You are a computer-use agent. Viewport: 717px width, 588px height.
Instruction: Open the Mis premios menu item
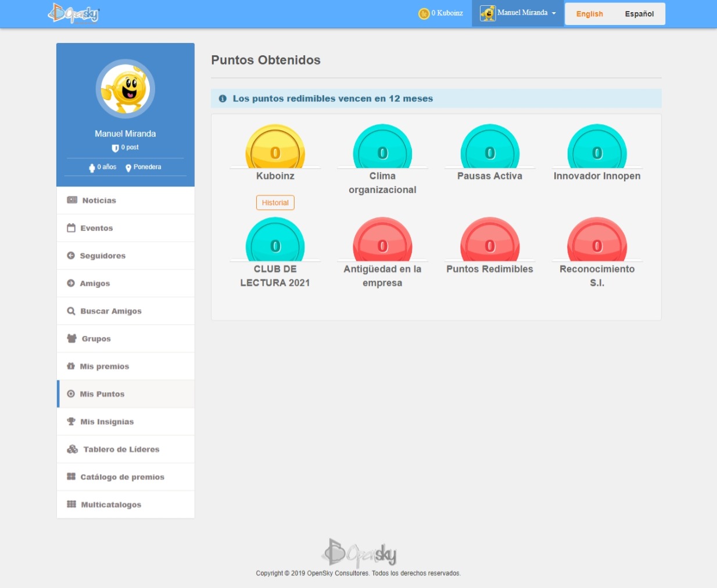[x=126, y=367]
